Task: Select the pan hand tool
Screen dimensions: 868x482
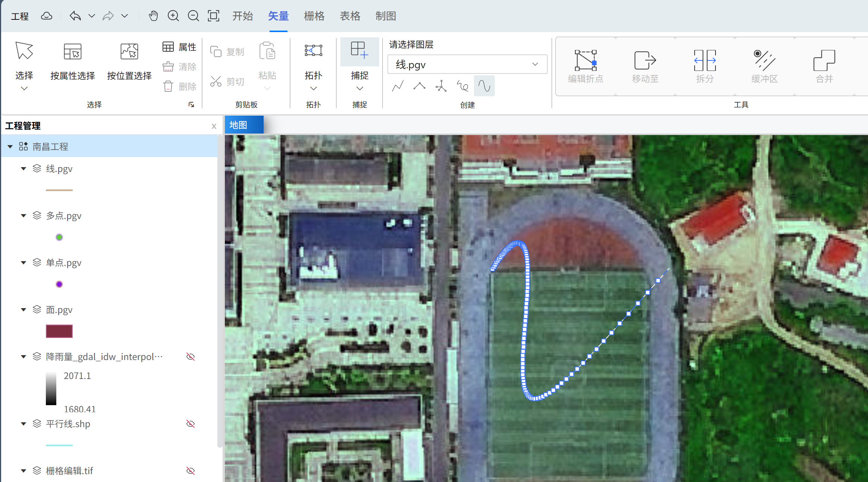Action: tap(153, 16)
